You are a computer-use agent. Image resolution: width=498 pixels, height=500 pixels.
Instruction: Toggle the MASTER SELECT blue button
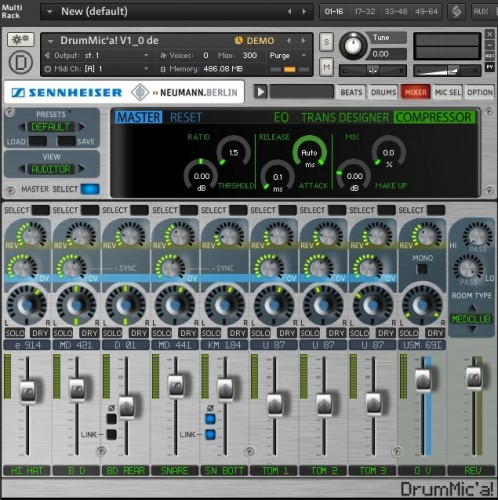point(90,189)
